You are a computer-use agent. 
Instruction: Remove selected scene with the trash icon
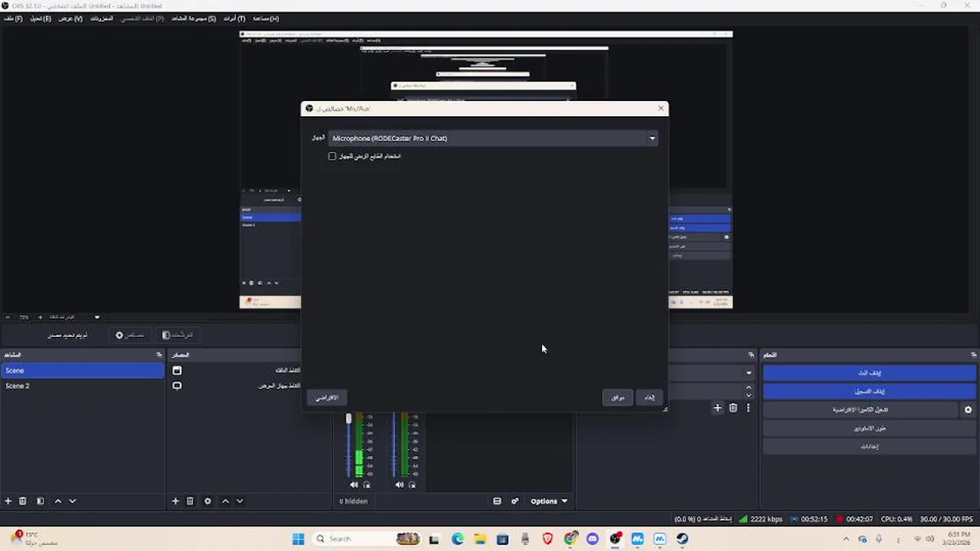coord(23,501)
